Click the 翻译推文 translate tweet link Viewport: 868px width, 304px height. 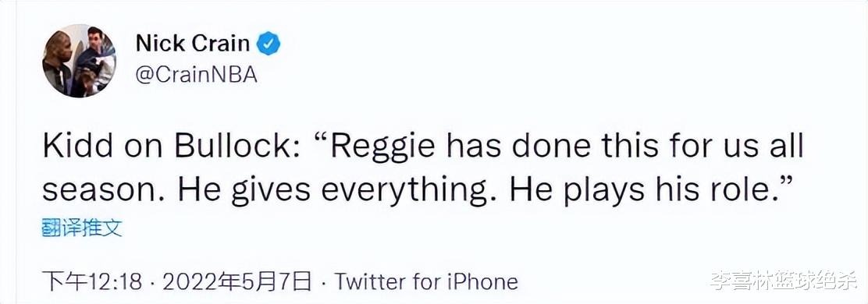82,228
